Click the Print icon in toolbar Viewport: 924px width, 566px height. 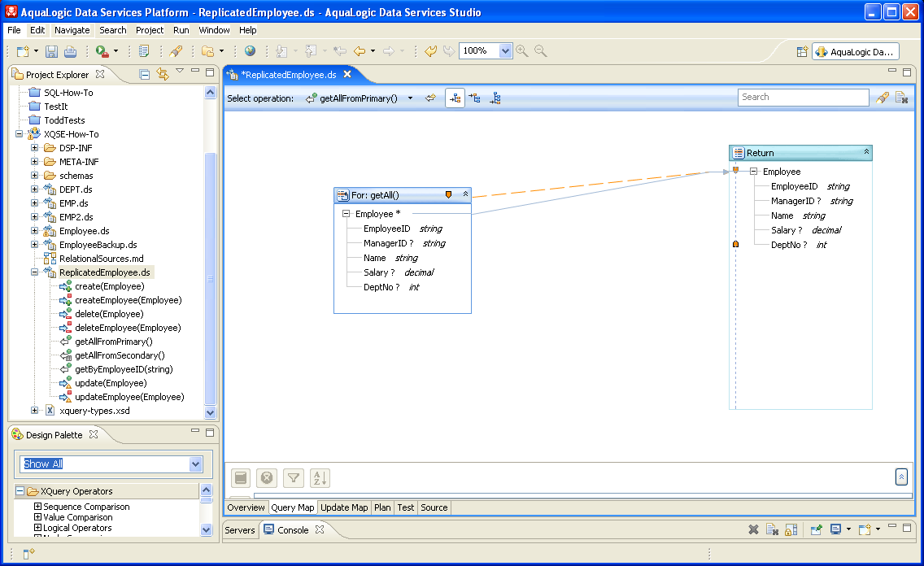click(x=70, y=52)
